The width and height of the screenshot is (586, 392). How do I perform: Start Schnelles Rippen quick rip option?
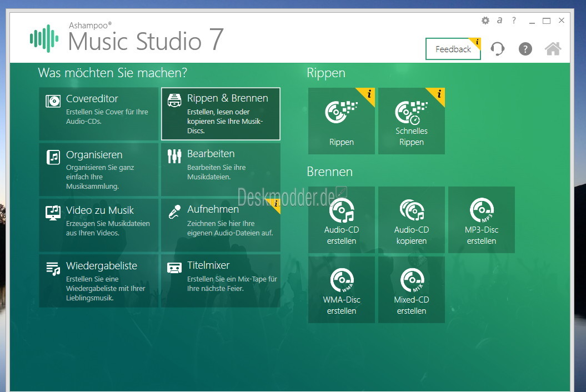point(412,121)
